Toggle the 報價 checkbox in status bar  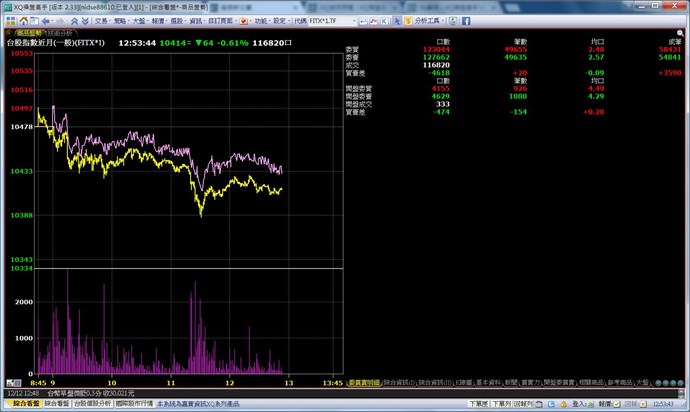tap(617, 404)
